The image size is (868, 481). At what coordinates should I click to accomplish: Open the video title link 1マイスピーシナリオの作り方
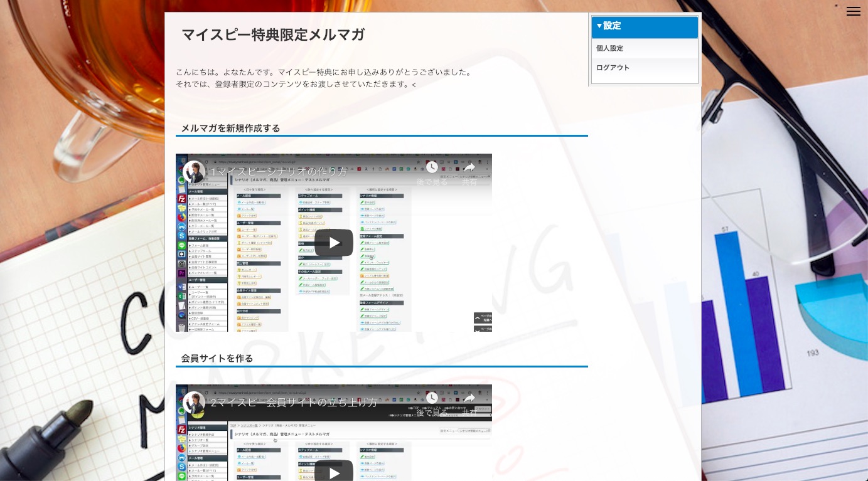point(279,172)
